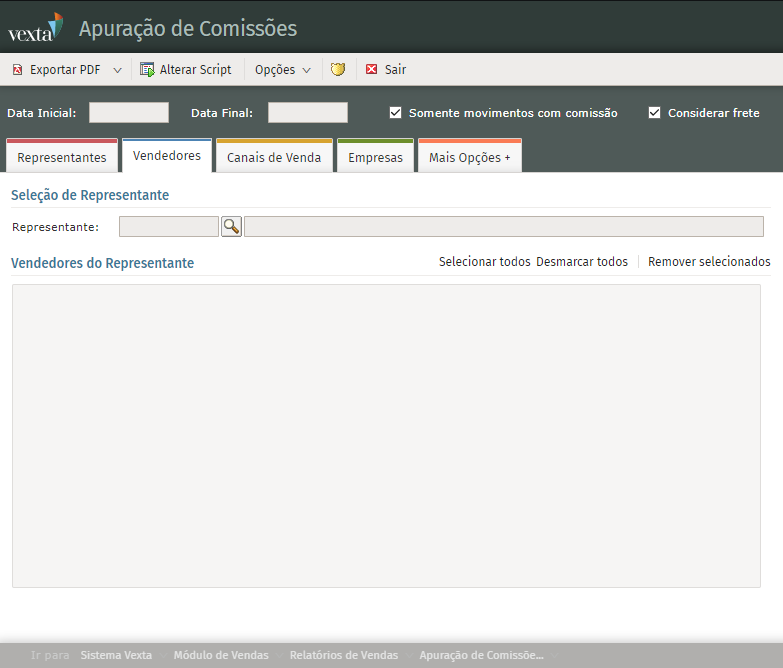Select the Empresas tab
The height and width of the screenshot is (668, 783).
tap(375, 157)
